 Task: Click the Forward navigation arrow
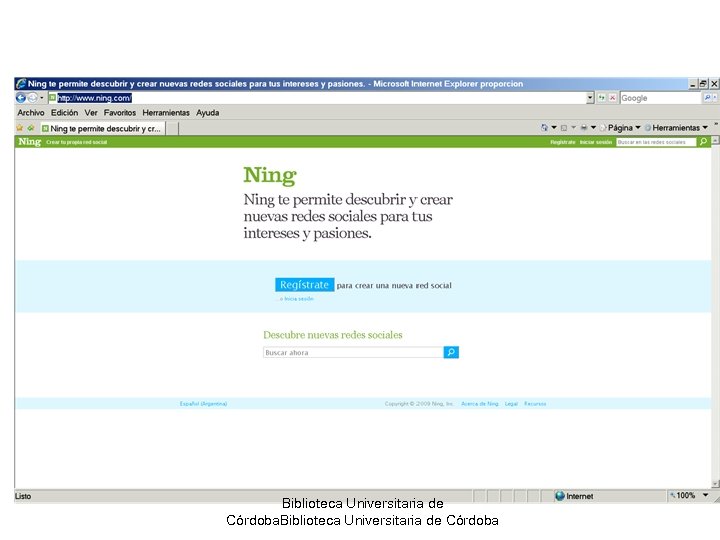coord(32,98)
